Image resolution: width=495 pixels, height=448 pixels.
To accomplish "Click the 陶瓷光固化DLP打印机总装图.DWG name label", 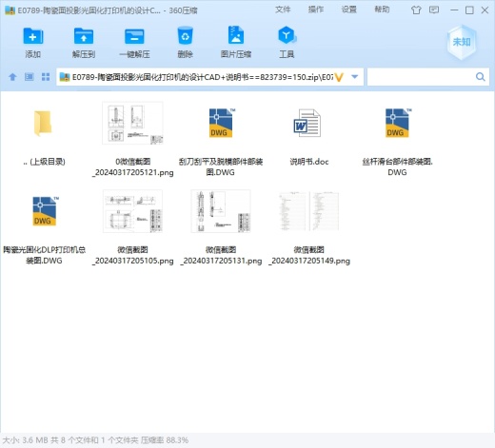I will click(45, 255).
